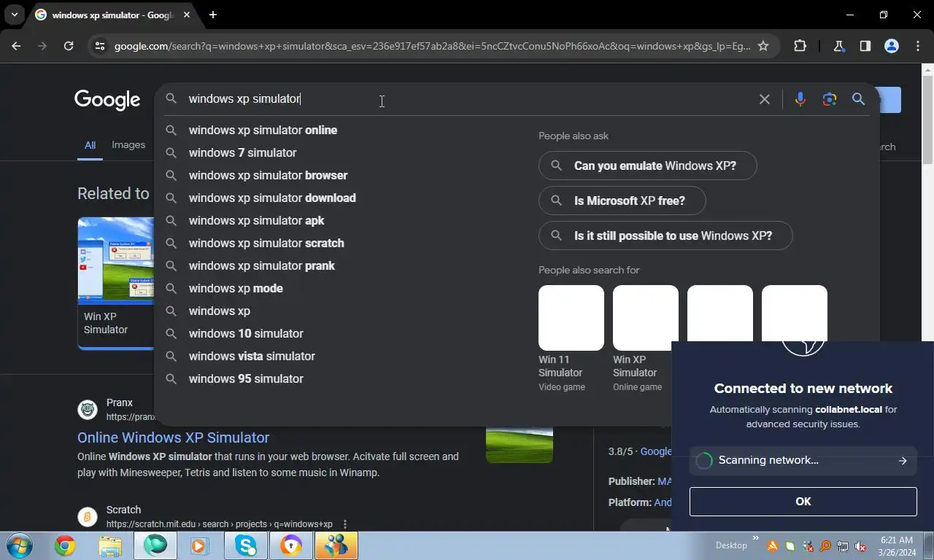Search by image with Google Lens
The image size is (934, 560).
tap(830, 99)
